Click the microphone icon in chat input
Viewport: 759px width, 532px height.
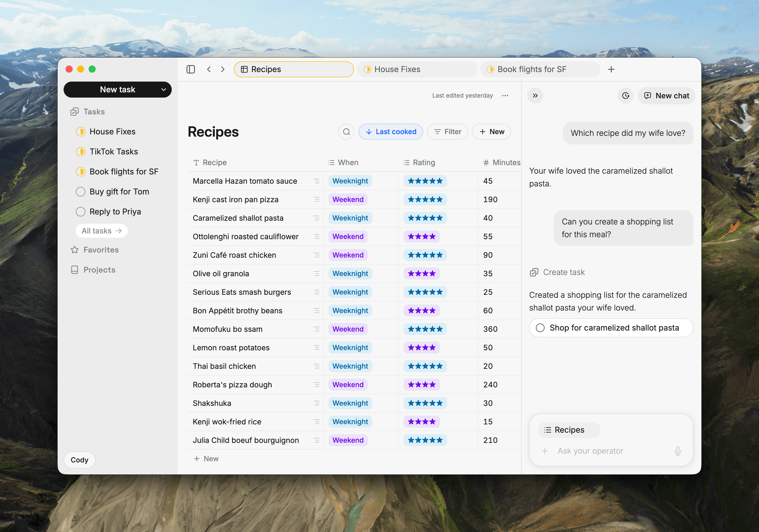[x=678, y=451]
